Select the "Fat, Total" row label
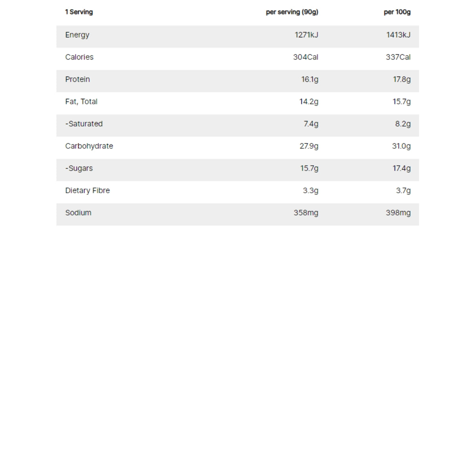The height and width of the screenshot is (476, 476). pyautogui.click(x=81, y=102)
